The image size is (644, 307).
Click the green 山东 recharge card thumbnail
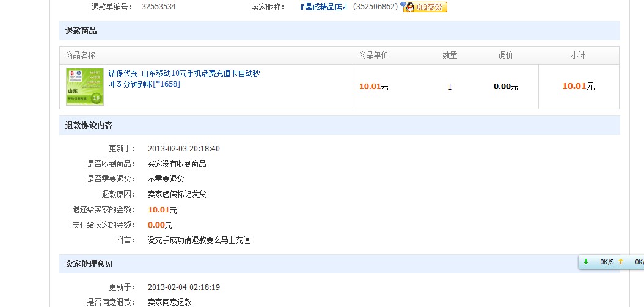[85, 87]
